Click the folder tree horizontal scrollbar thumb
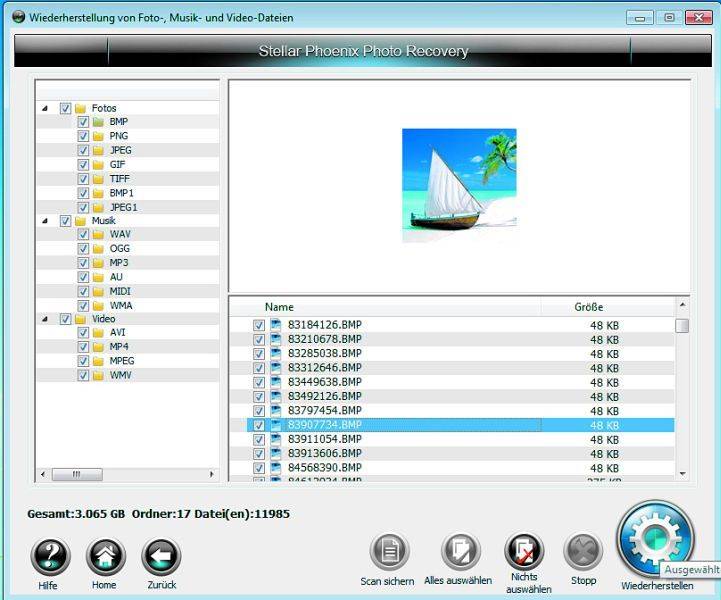Image resolution: width=721 pixels, height=600 pixels. click(x=77, y=474)
